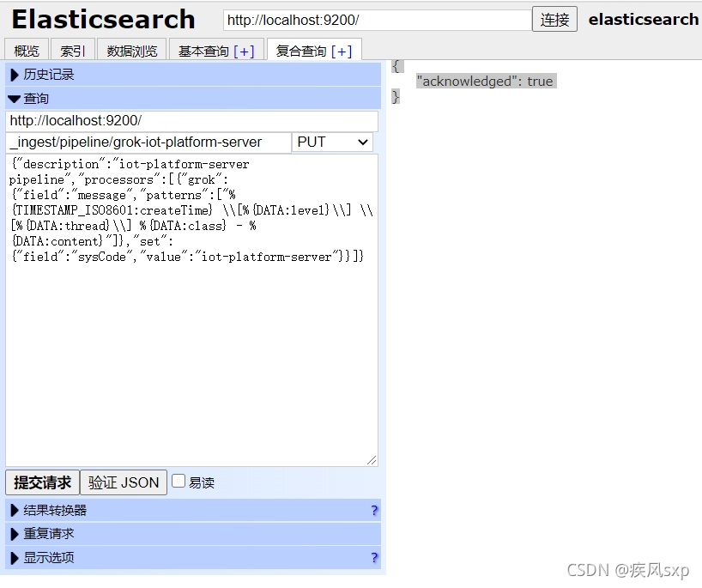Click the Elasticsearch title heading

pyautogui.click(x=104, y=20)
